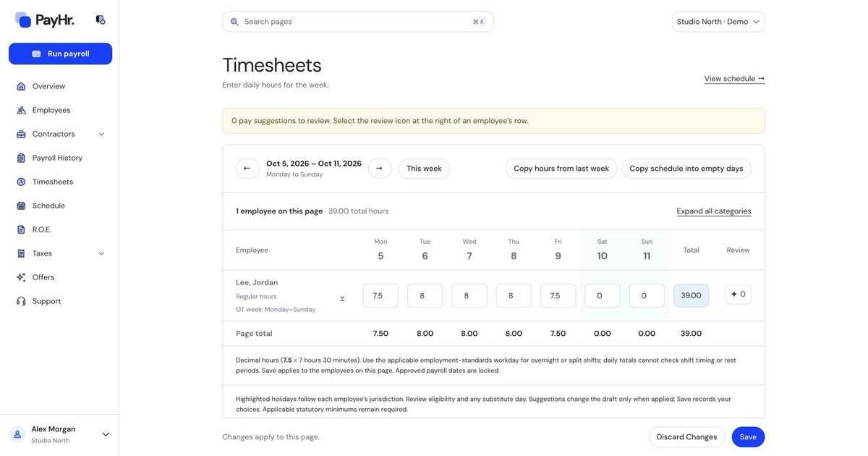868x456 pixels.
Task: Go to next week arrow
Action: [x=380, y=169]
